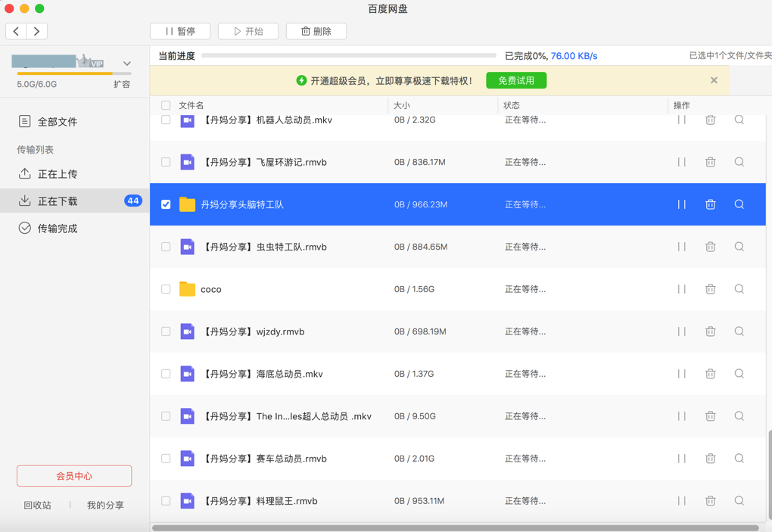Viewport: 772px width, 532px height.
Task: Click magnifier icon for 丹妈分享头脑特工队
Action: pos(739,204)
